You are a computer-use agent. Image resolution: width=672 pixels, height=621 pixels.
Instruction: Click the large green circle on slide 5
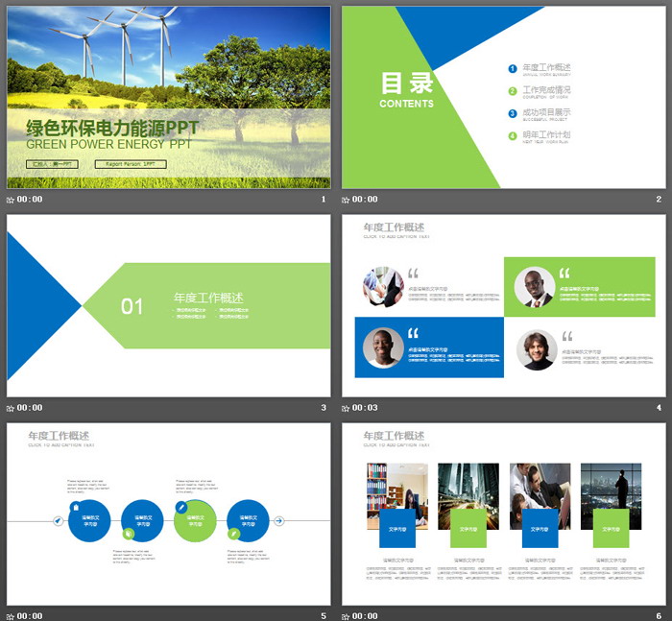pos(195,521)
